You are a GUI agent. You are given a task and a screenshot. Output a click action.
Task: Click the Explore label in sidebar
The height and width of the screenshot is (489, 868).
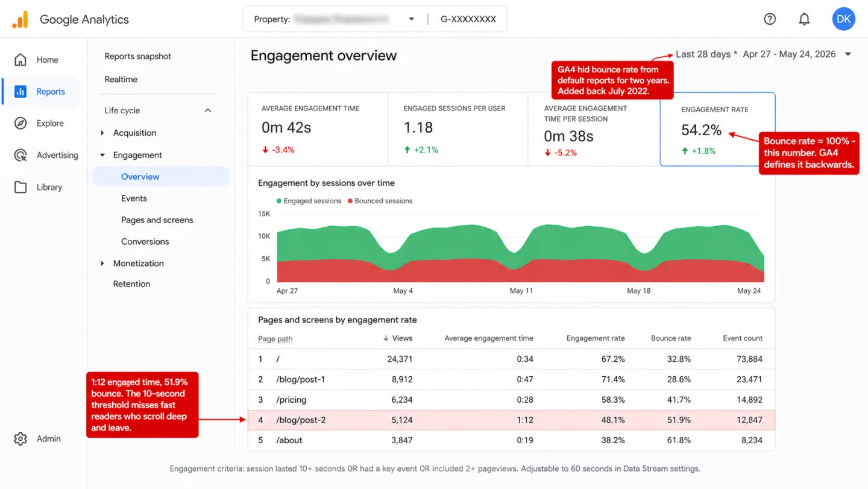tap(50, 123)
